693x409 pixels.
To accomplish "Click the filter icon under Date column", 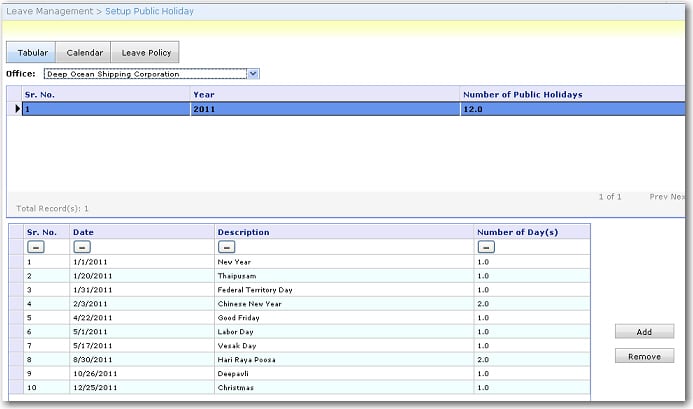I will (81, 246).
